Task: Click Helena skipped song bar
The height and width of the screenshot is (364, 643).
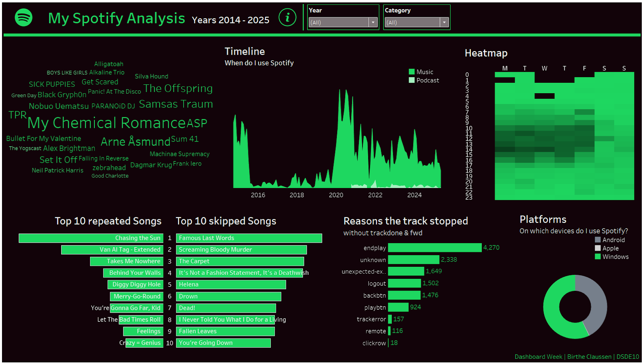Action: 231,285
